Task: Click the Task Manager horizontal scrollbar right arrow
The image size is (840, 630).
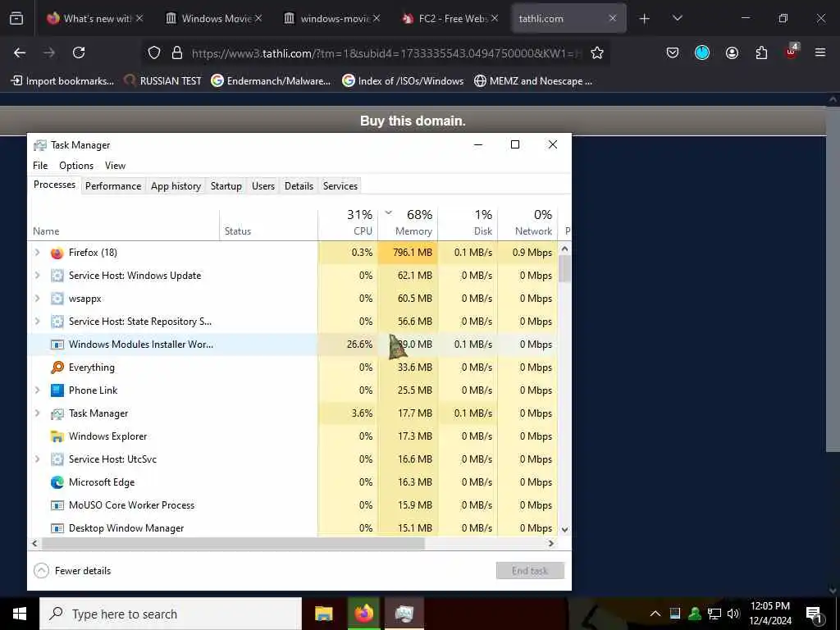Action: (x=550, y=543)
